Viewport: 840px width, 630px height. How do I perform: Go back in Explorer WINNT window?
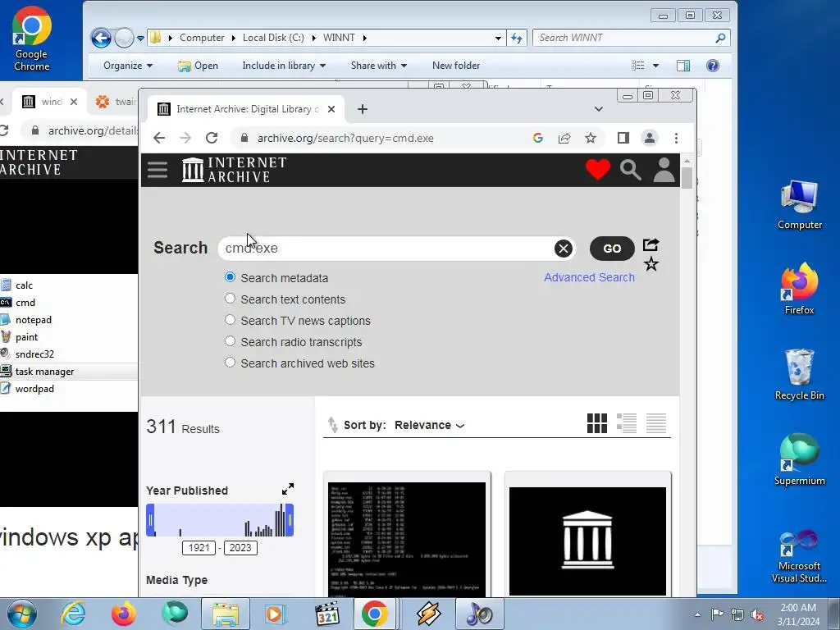pos(101,38)
